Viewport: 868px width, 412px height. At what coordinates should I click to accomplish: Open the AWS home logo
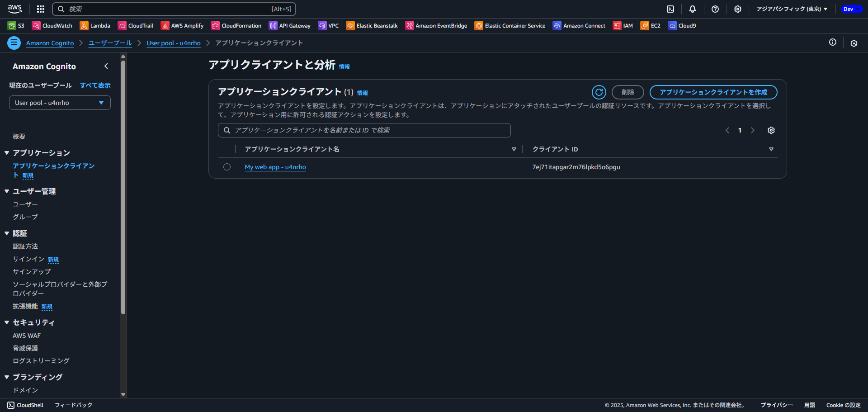click(x=14, y=9)
